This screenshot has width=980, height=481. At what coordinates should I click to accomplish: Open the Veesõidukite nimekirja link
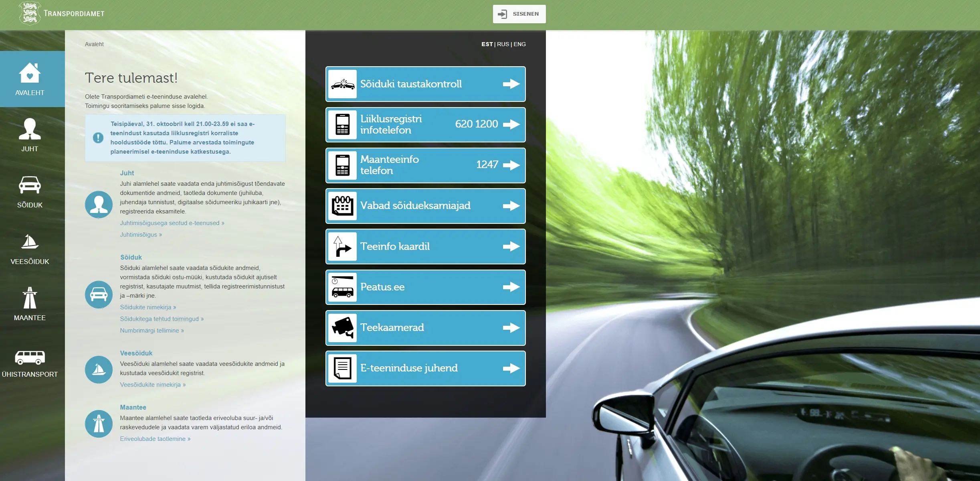point(153,385)
